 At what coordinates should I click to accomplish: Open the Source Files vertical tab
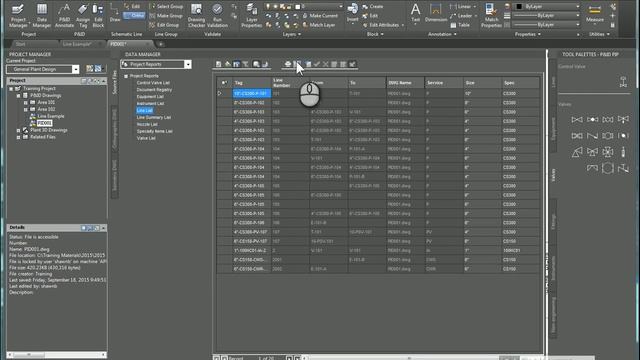tap(115, 82)
